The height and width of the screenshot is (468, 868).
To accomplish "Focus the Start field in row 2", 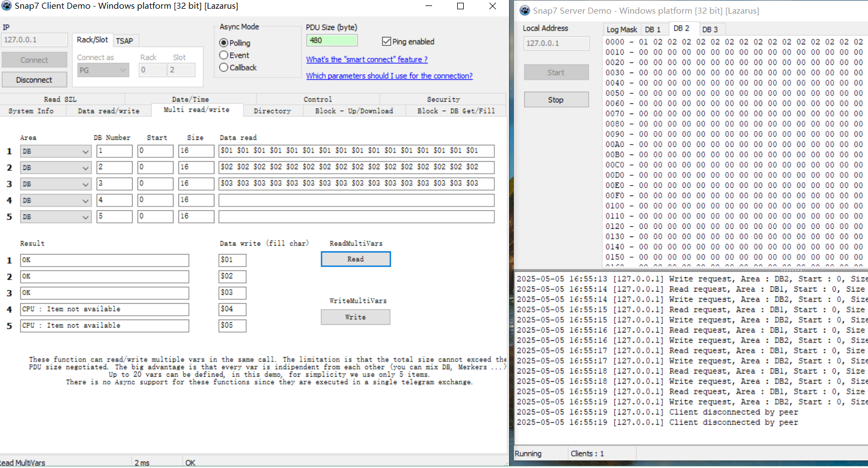I will tap(155, 168).
